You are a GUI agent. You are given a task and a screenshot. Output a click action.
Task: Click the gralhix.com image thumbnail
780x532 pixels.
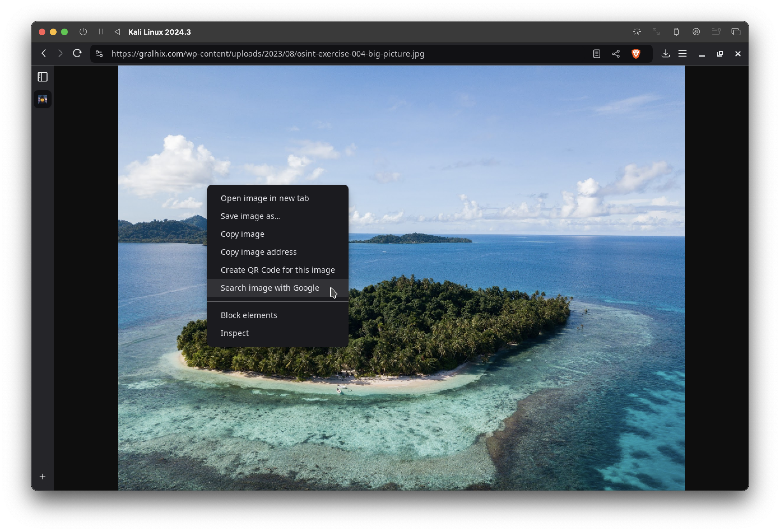pyautogui.click(x=42, y=99)
